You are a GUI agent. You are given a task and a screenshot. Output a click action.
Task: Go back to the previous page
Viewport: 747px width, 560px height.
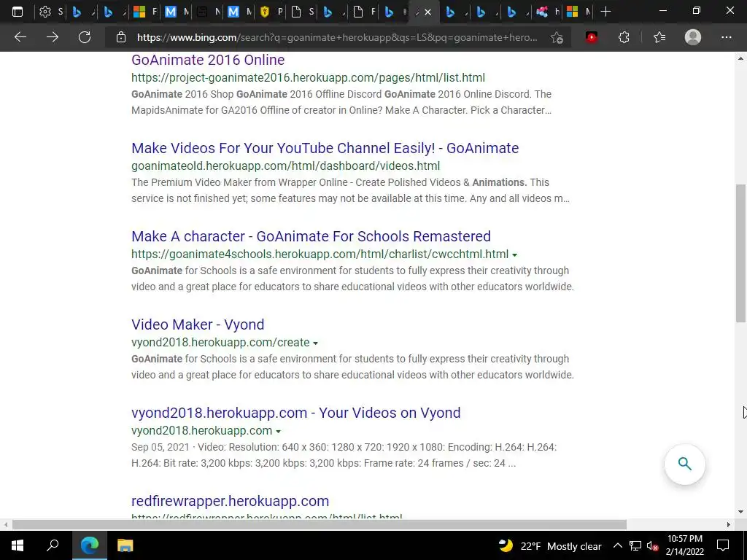coord(20,37)
